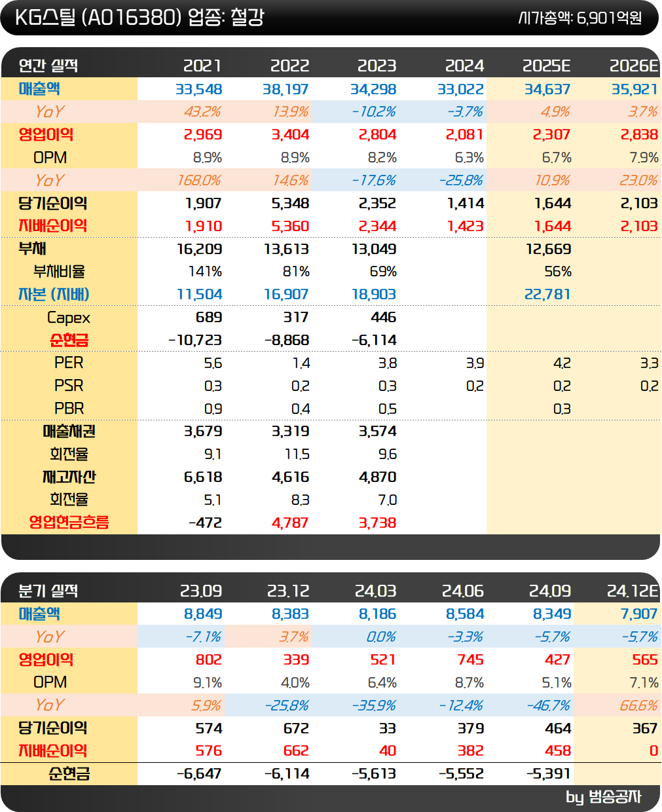Click the 시가총액: 6,901억원 label
Image resolution: width=662 pixels, height=812 pixels.
coord(580,18)
